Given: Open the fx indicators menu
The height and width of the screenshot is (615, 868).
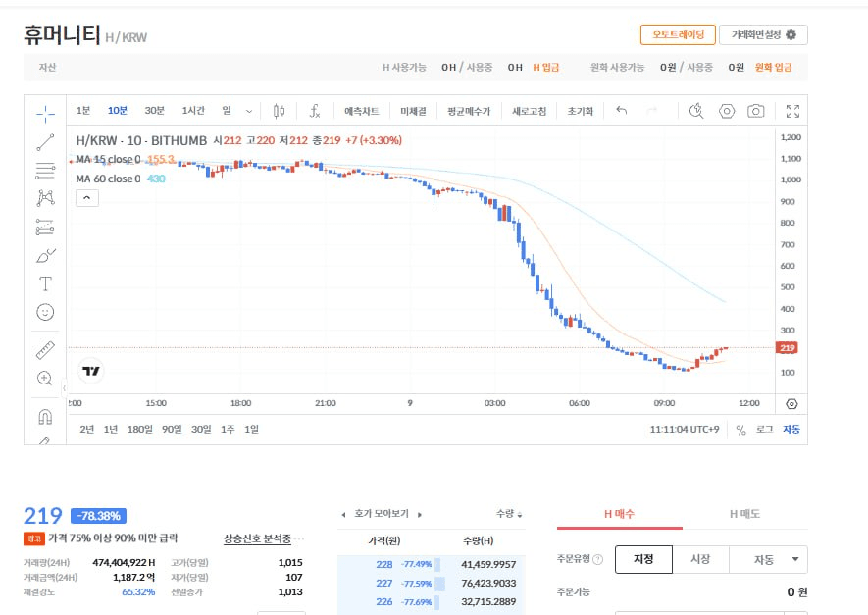Looking at the screenshot, I should pos(315,111).
